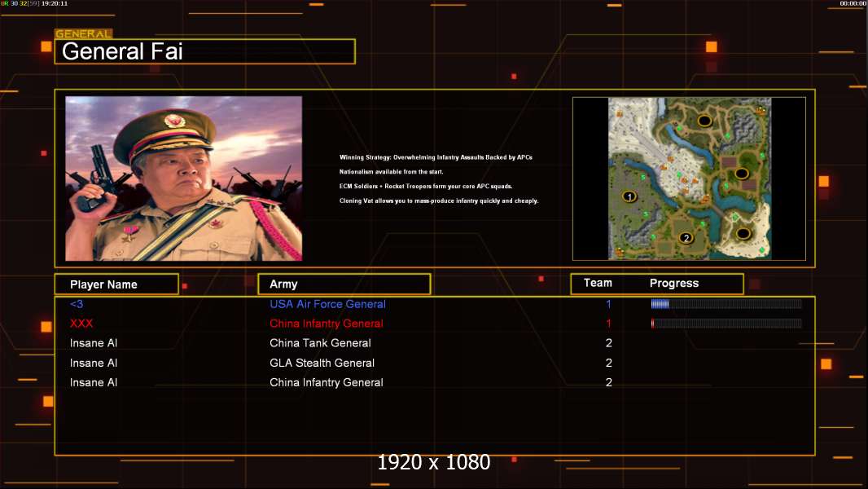
Task: Click the red "China Infantry General" army cell
Action: (327, 323)
